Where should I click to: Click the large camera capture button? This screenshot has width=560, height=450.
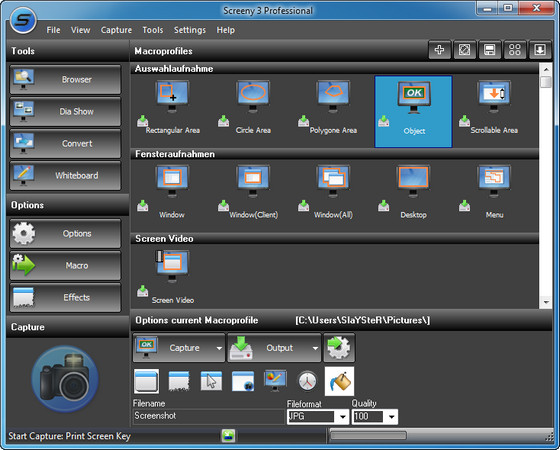point(65,379)
